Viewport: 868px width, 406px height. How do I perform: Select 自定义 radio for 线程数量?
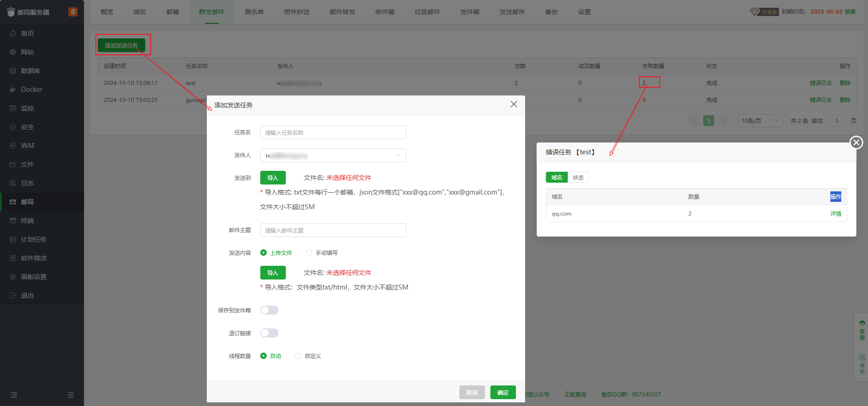(x=298, y=356)
